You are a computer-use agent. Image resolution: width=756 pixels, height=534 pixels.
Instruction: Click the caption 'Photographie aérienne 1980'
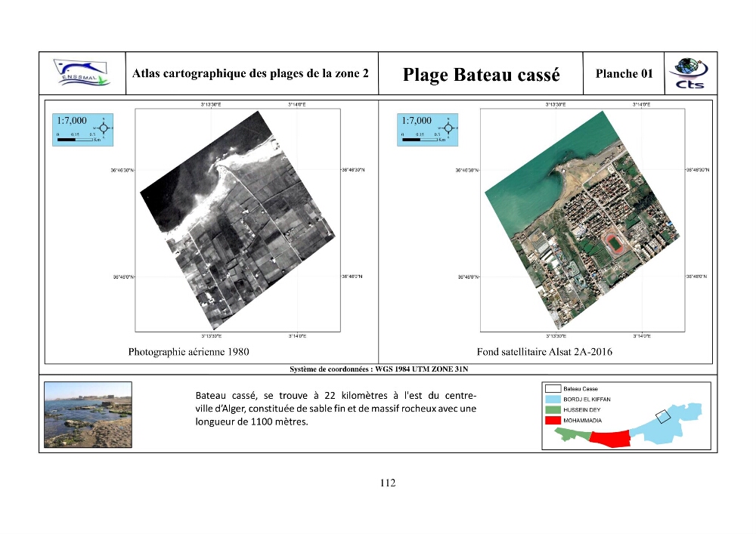point(188,352)
